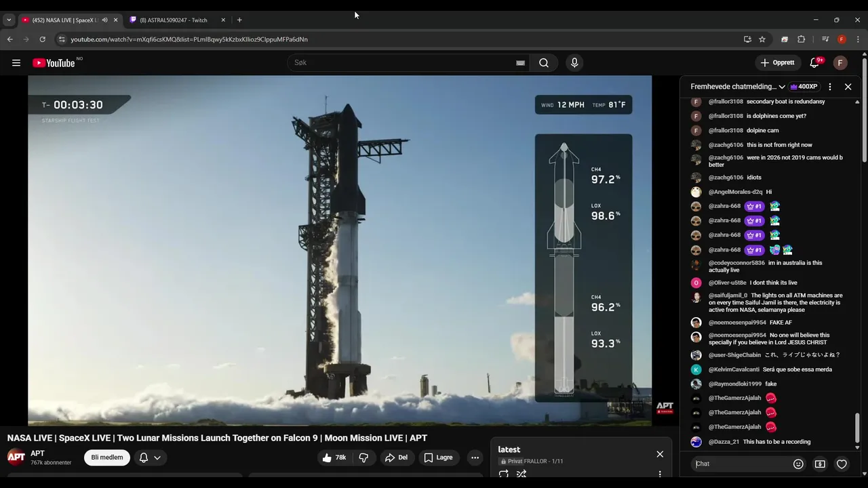Click the live chat scrollbar thumb

coord(857,428)
